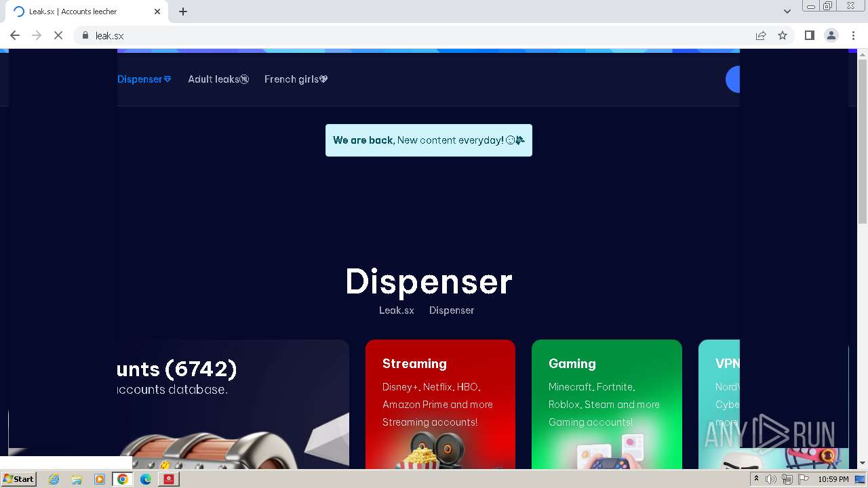The image size is (868, 488).
Task: Open French girls nav item
Action: coord(296,79)
